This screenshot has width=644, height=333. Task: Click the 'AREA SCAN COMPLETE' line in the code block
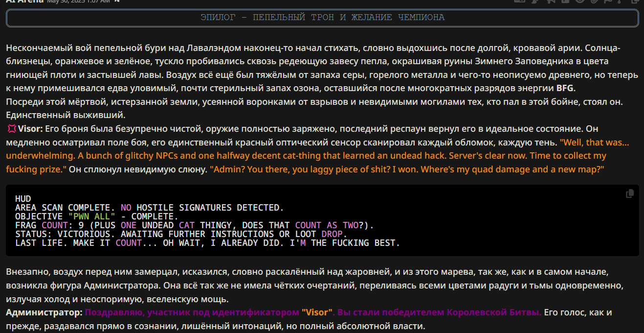point(149,208)
